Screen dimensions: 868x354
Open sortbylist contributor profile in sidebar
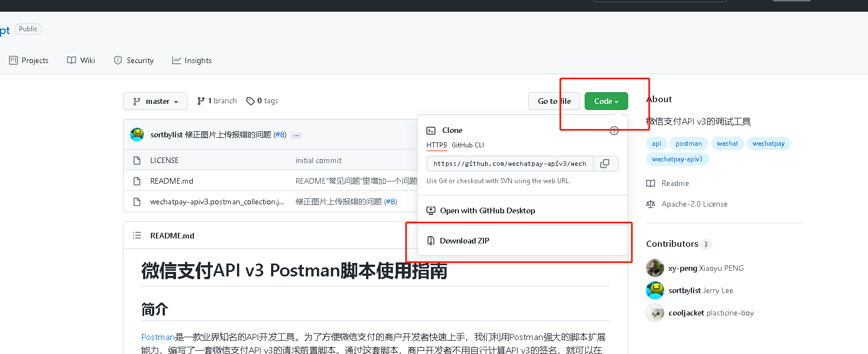(701, 290)
